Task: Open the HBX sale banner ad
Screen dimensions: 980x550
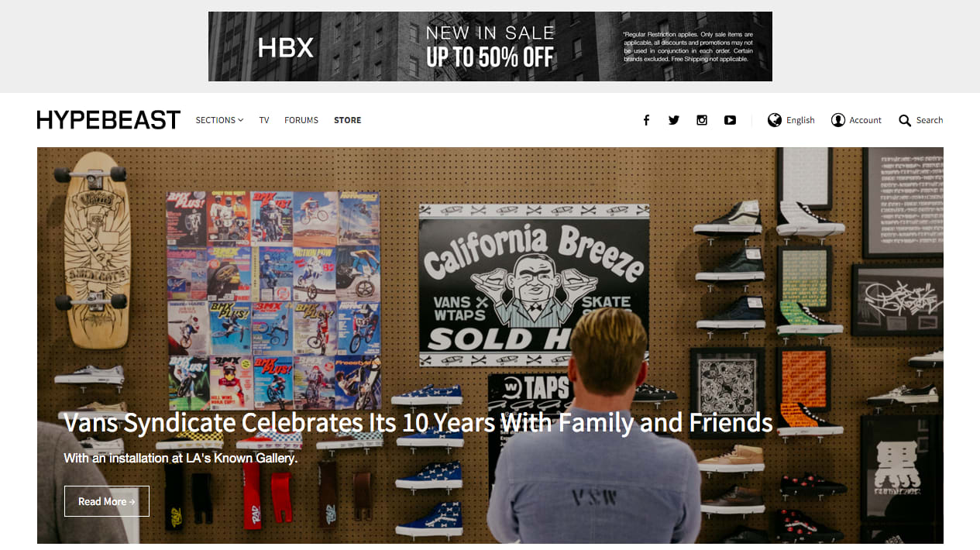Action: pos(490,46)
